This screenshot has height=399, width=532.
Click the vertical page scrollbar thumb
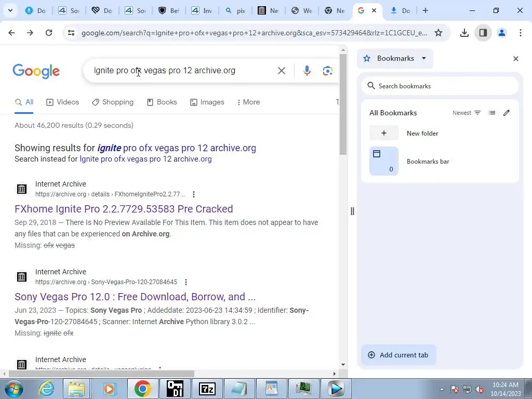[x=343, y=103]
